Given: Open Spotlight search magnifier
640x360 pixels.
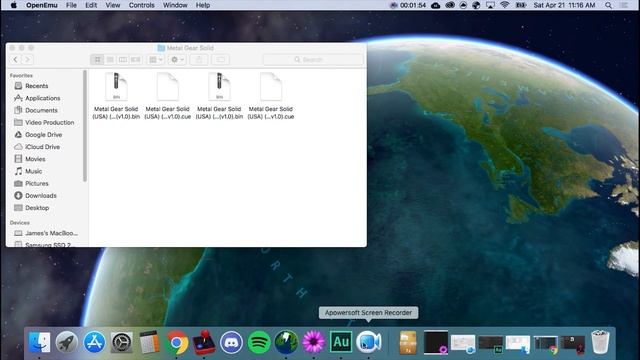Looking at the screenshot, I should click(608, 5).
